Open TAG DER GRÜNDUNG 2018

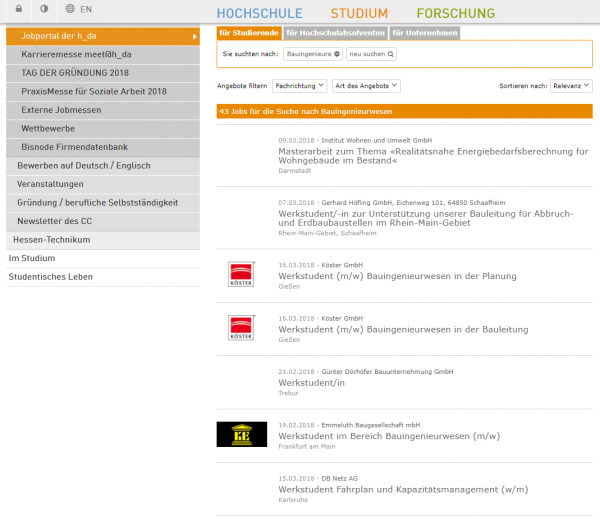103,73
